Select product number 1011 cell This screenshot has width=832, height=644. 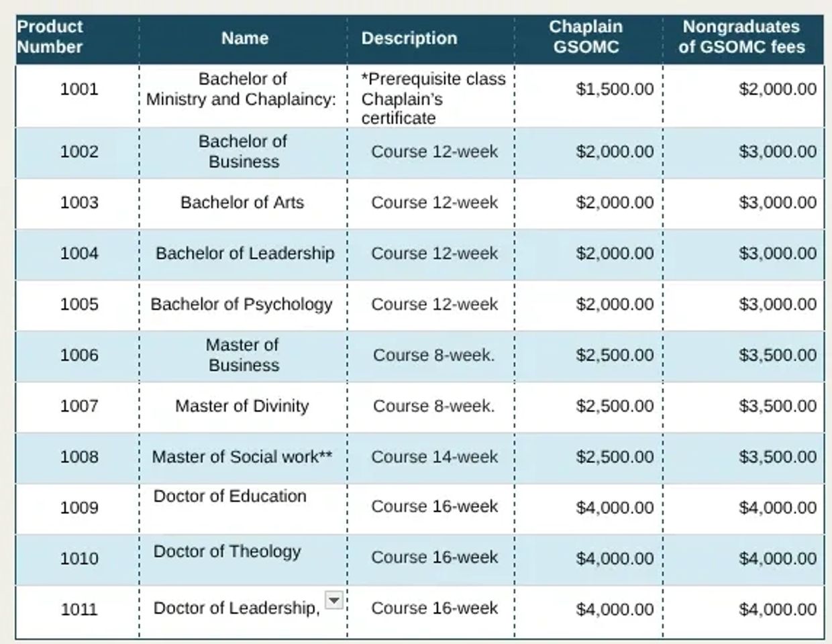click(79, 609)
